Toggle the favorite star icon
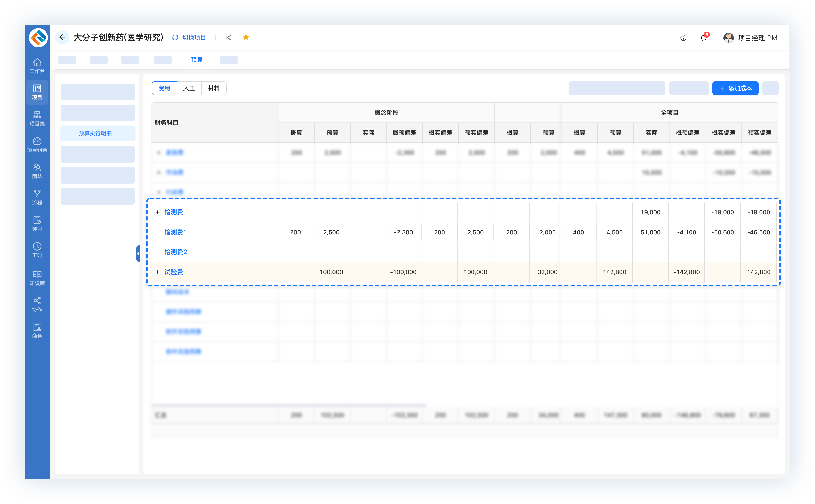The image size is (815, 504). [246, 37]
